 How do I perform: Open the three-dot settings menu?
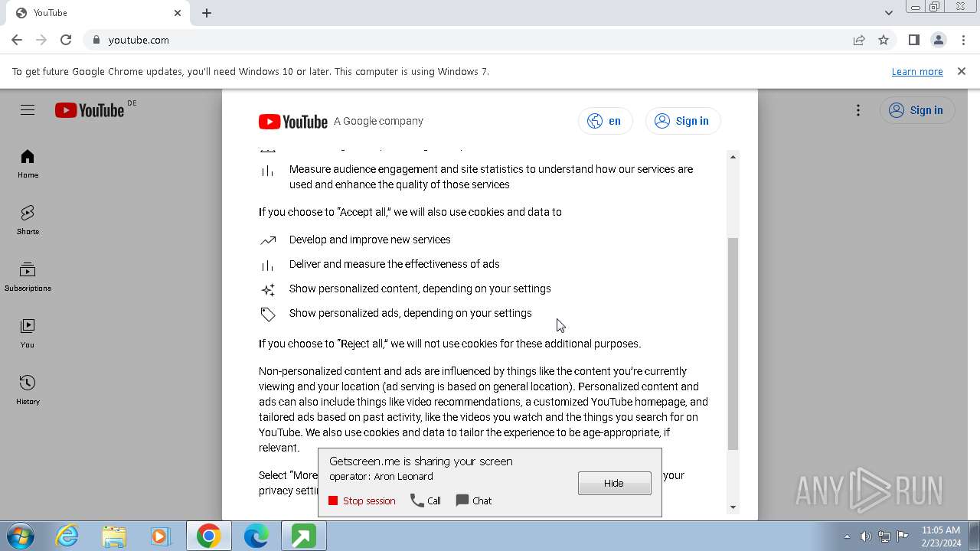pos(858,110)
